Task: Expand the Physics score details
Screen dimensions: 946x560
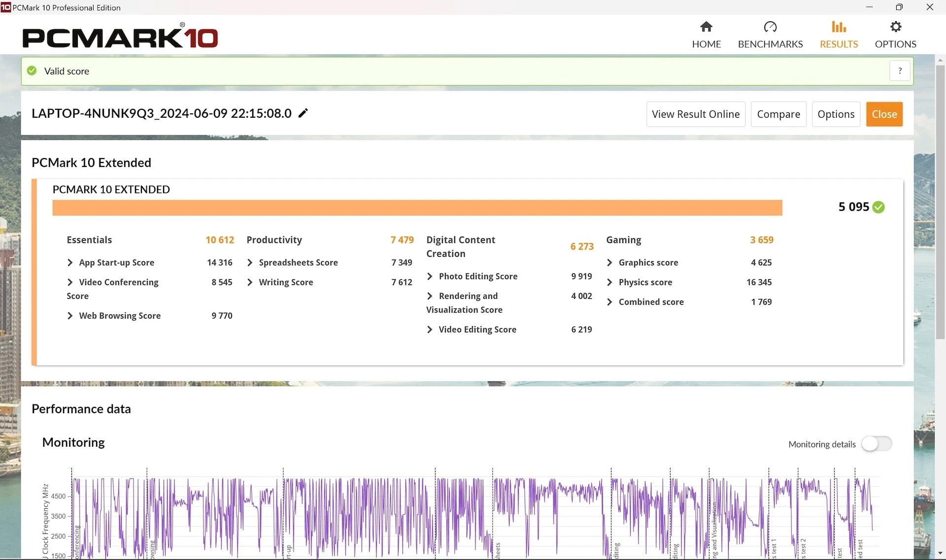Action: click(609, 283)
